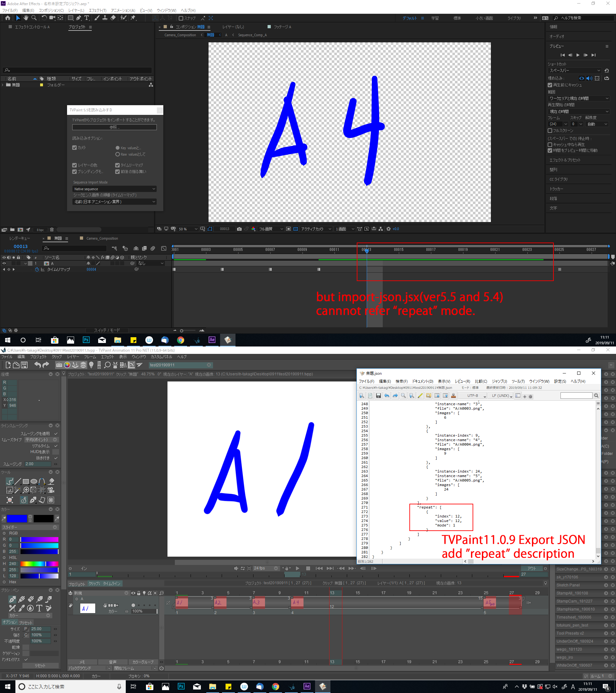Toggle the 前後の振る舞い checkbox
616x693 pixels.
117,172
